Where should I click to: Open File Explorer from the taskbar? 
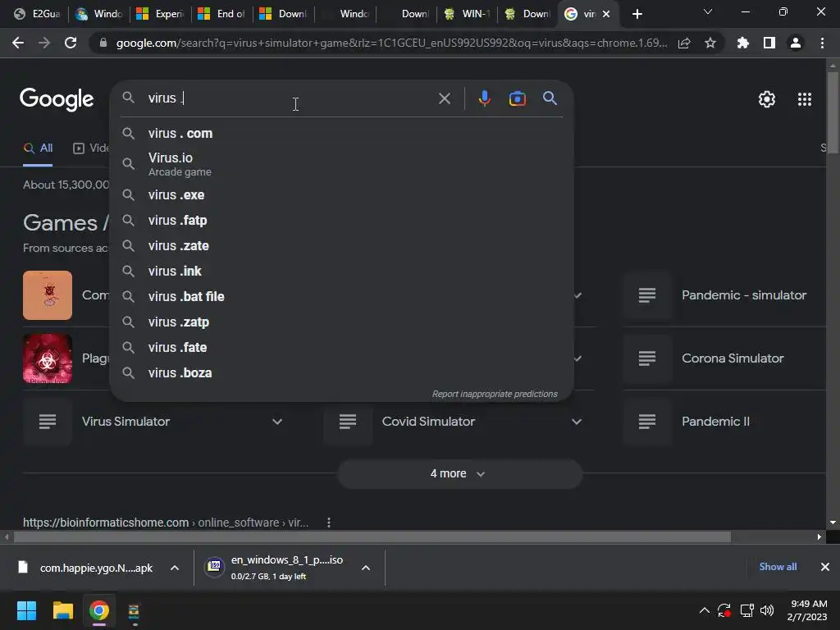62,610
